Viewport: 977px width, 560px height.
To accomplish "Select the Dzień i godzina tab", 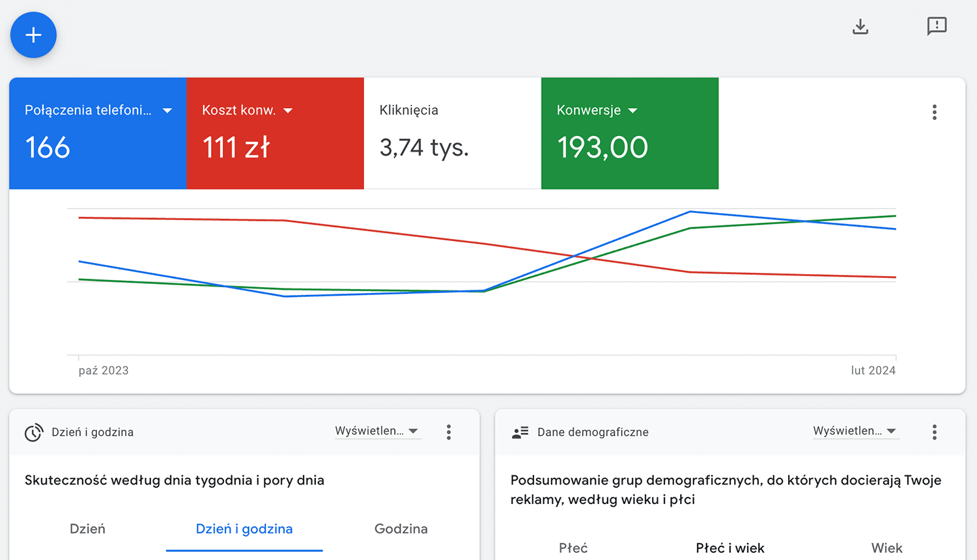I will pyautogui.click(x=244, y=529).
